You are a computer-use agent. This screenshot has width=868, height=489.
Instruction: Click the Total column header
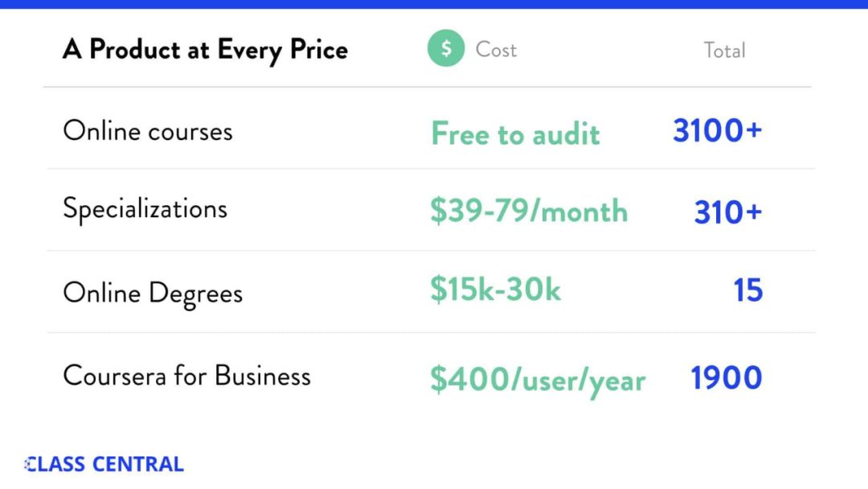click(x=724, y=51)
